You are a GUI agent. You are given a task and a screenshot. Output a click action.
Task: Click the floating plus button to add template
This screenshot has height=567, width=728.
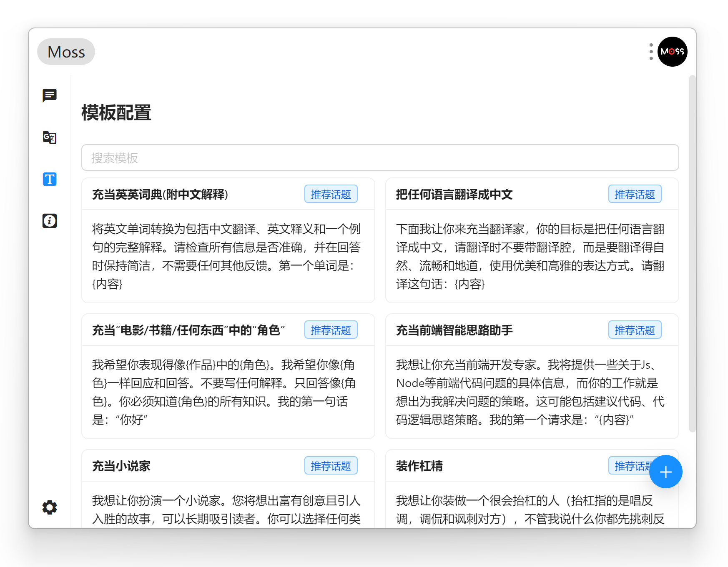[x=665, y=472]
